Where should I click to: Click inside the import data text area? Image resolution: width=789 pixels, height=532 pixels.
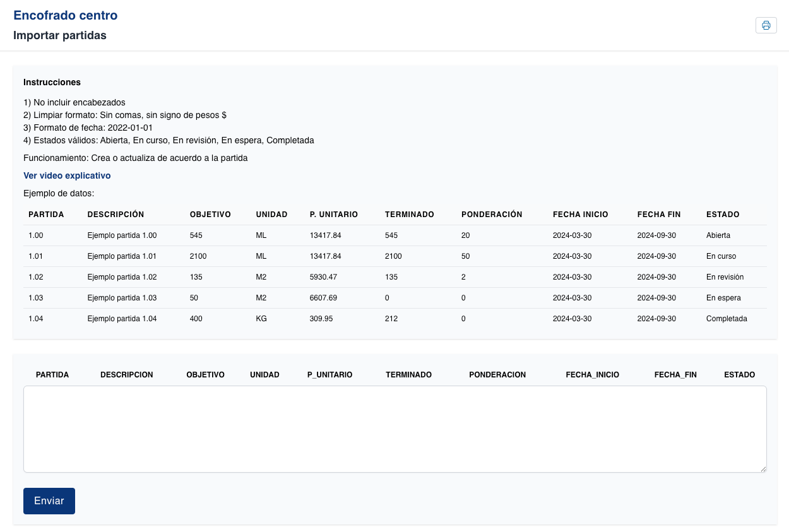click(394, 429)
